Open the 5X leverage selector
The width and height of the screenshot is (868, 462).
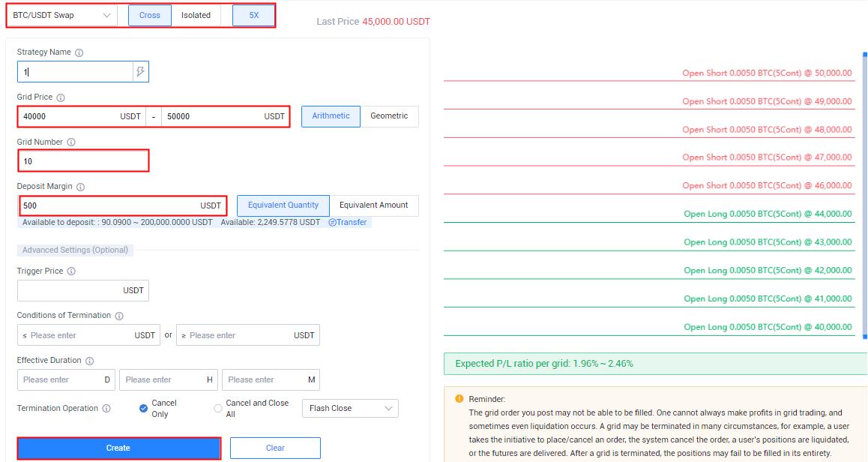click(253, 16)
